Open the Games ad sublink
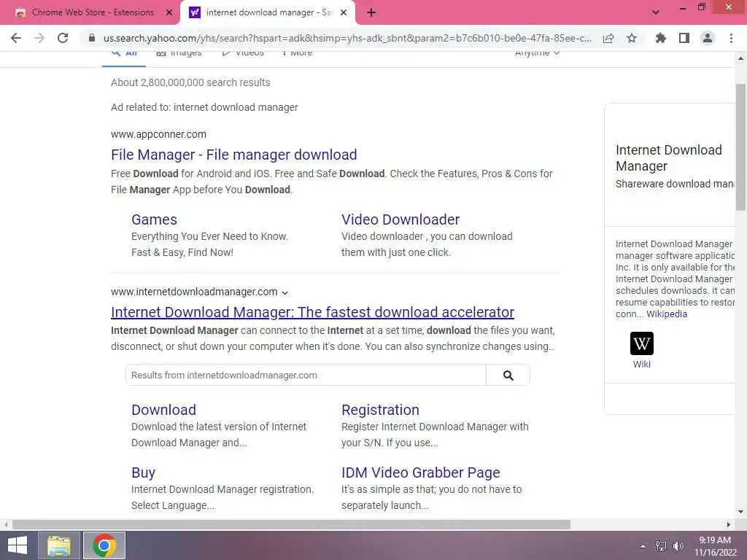This screenshot has height=560, width=747. 154,219
